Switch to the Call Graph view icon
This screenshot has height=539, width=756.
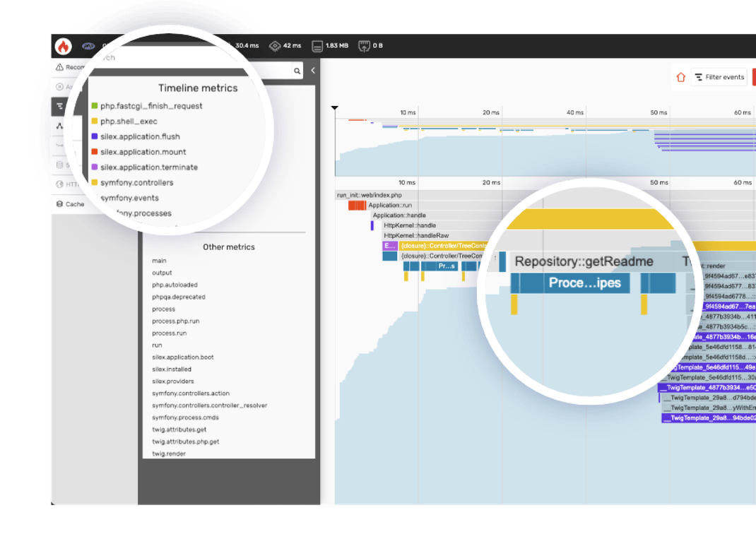(x=59, y=126)
